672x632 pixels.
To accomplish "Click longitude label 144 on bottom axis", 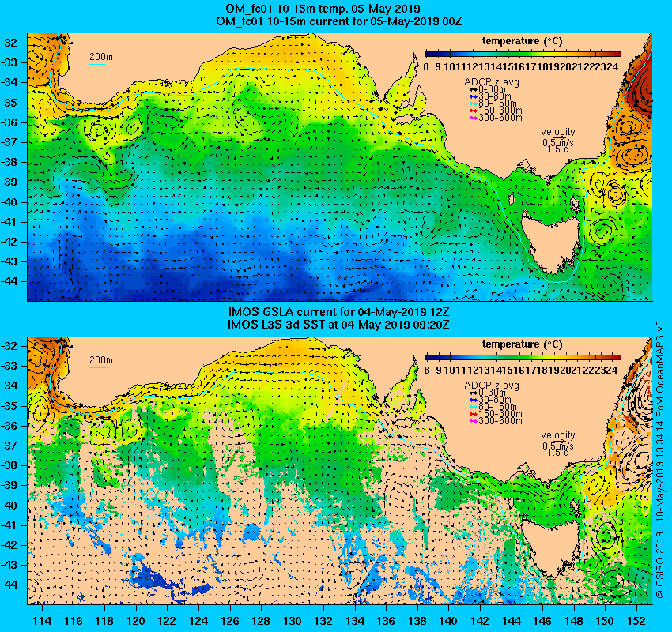I will click(512, 620).
